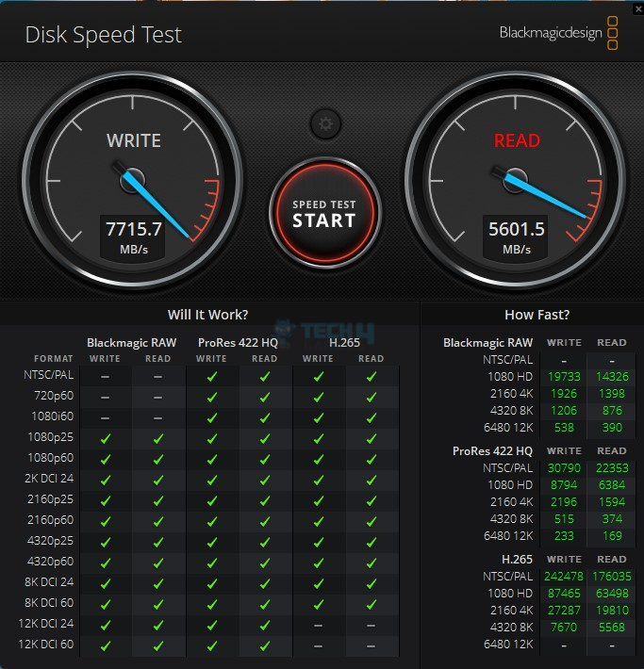Click H.265 read checkmark for 2160p60
Viewport: 644px width, 669px height.
[372, 521]
